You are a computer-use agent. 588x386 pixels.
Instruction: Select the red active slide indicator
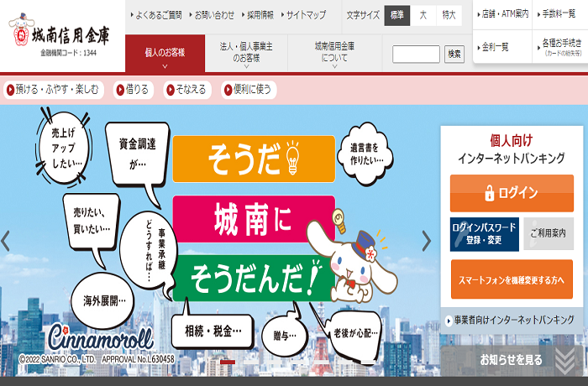[228, 362]
